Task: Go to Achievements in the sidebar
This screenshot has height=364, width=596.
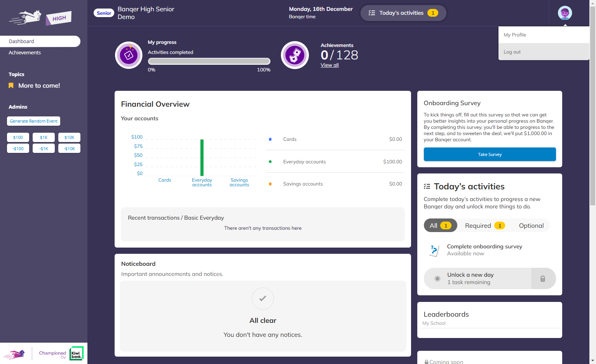Action: (x=24, y=52)
